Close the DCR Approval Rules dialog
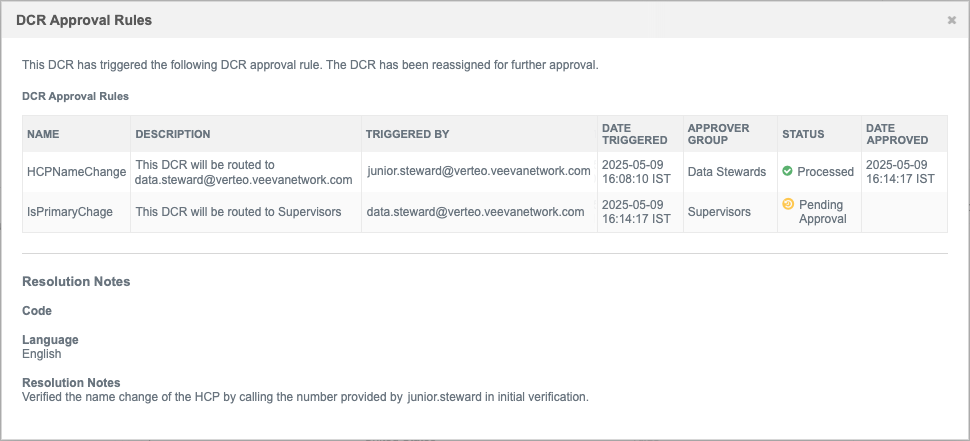Viewport: 970px width, 441px height. click(951, 20)
